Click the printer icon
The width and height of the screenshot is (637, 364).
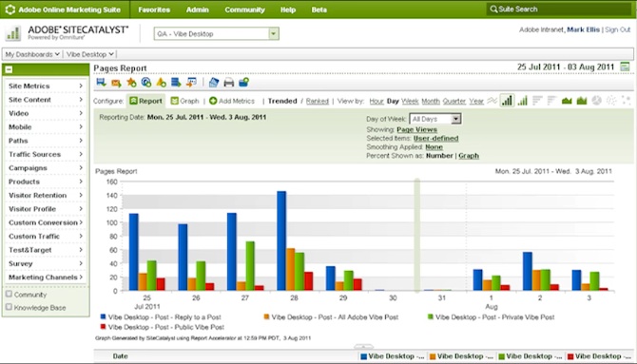(x=229, y=83)
